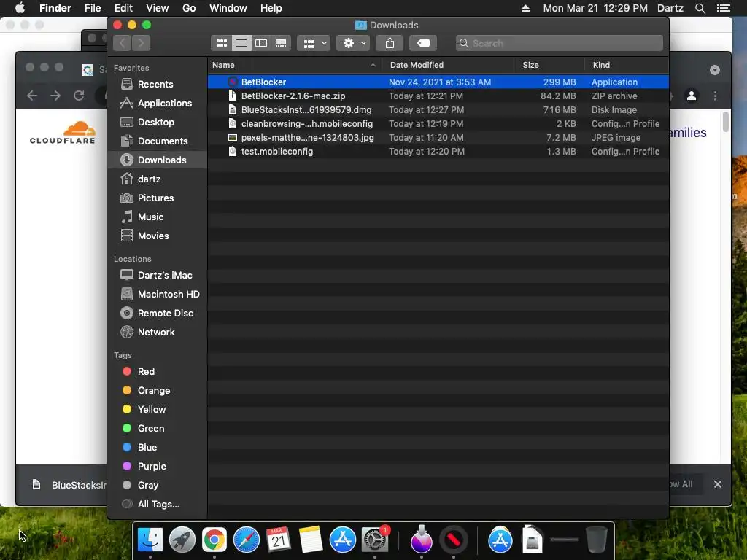
Task: Open Calendar from Dock
Action: coord(278,540)
